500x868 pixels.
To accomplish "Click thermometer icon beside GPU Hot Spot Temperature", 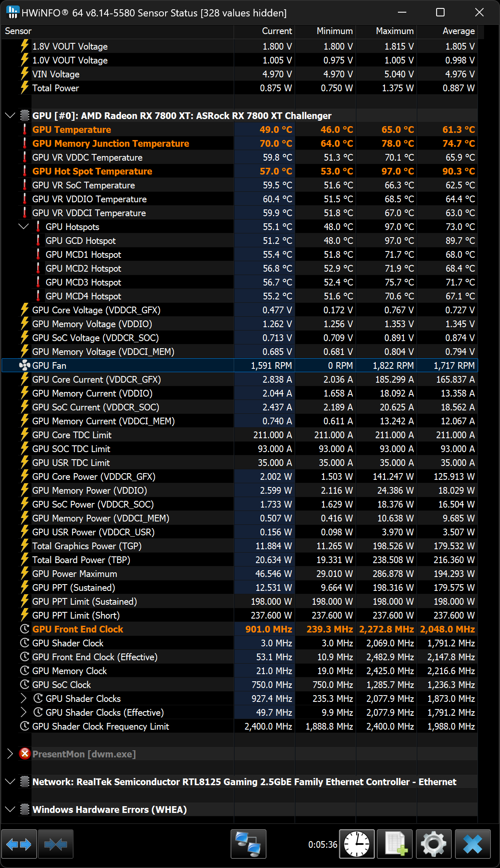I will coord(25,171).
